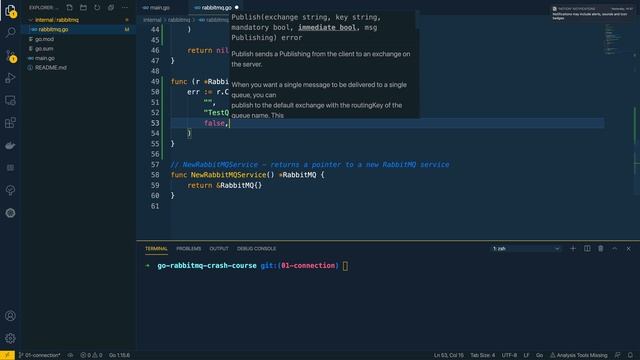Switch to the TERMINAL panel tab
The image size is (640, 360).
pos(156,249)
